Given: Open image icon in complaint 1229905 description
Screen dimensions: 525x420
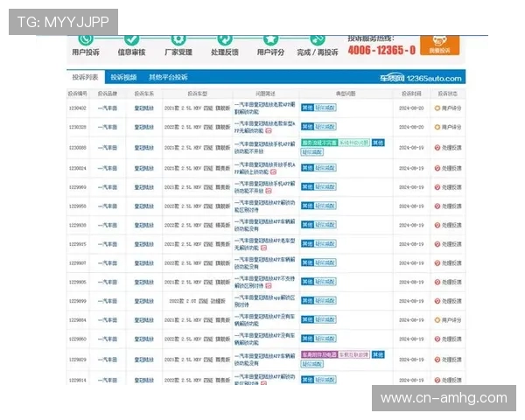Looking at the screenshot, I should (x=269, y=286).
